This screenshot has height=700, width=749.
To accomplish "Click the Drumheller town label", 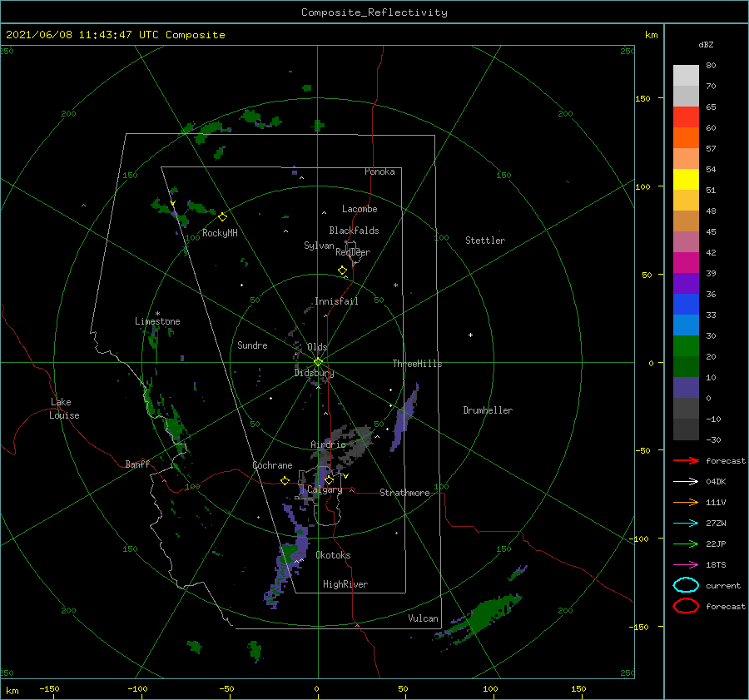I will pos(488,410).
